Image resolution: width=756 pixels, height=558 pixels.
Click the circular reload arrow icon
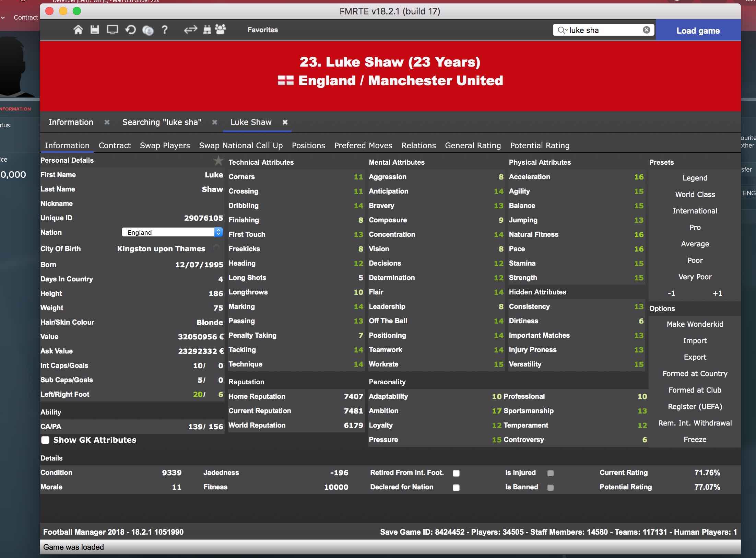130,30
